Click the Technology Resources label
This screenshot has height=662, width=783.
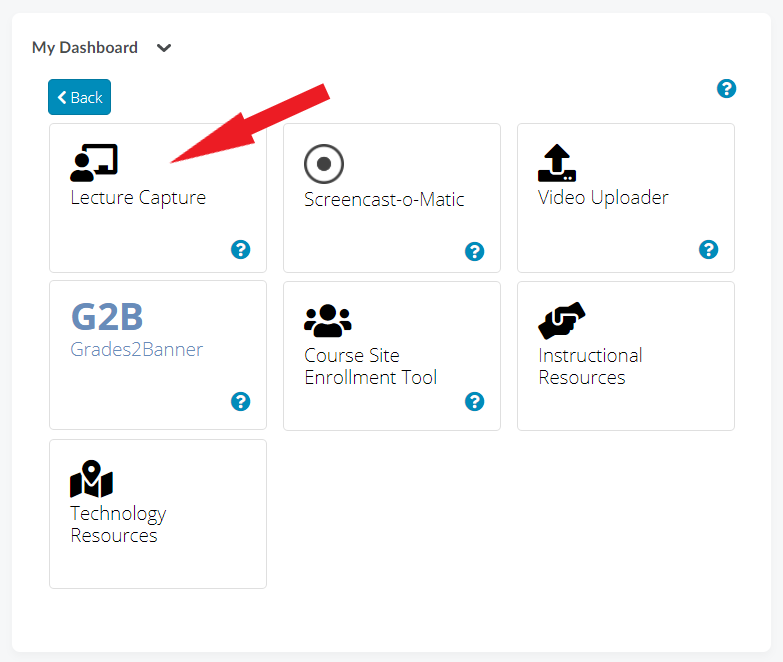pyautogui.click(x=118, y=525)
